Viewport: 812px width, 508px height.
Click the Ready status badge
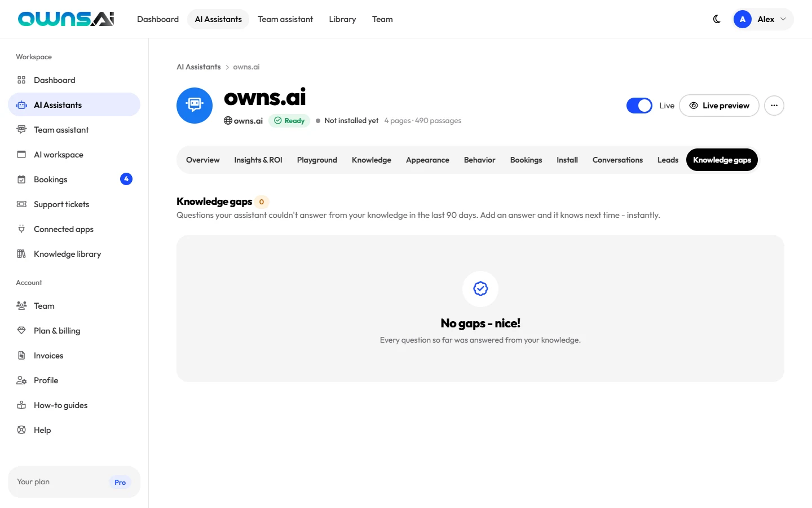(x=289, y=121)
